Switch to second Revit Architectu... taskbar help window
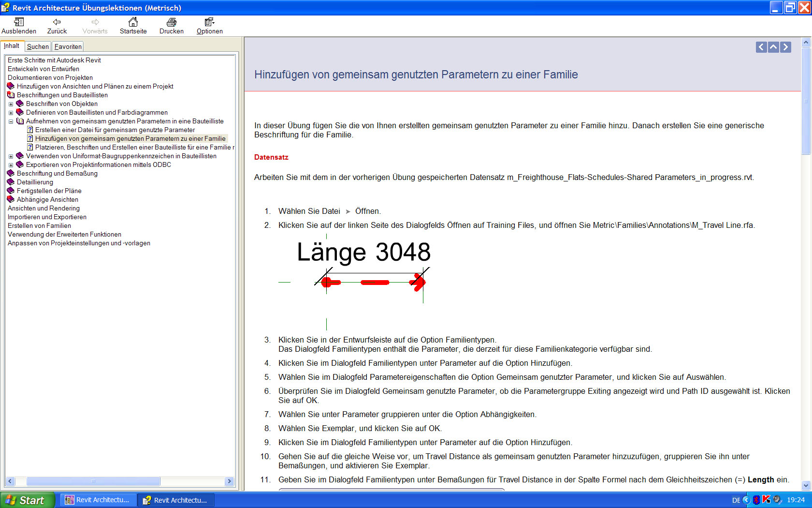The height and width of the screenshot is (508, 812). (x=176, y=500)
